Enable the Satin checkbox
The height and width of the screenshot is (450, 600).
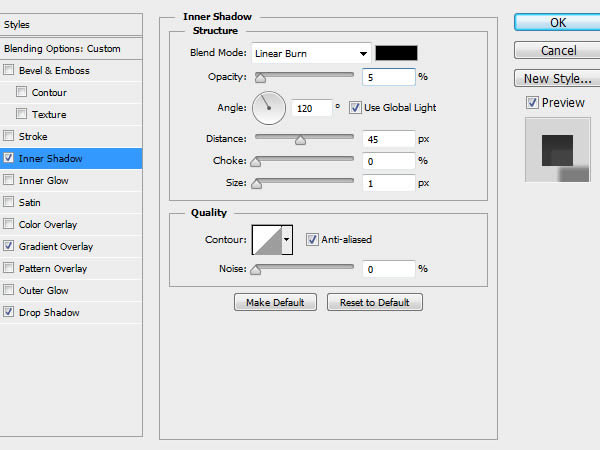pos(8,202)
